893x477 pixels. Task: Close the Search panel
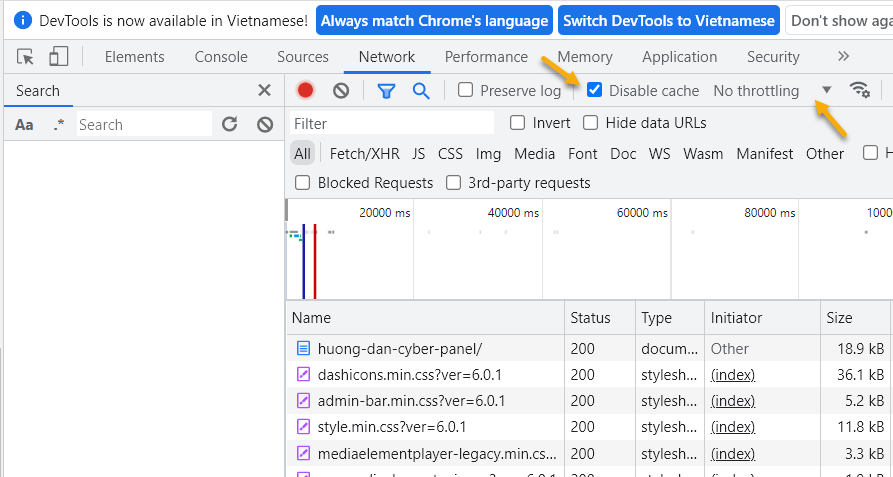pos(264,91)
